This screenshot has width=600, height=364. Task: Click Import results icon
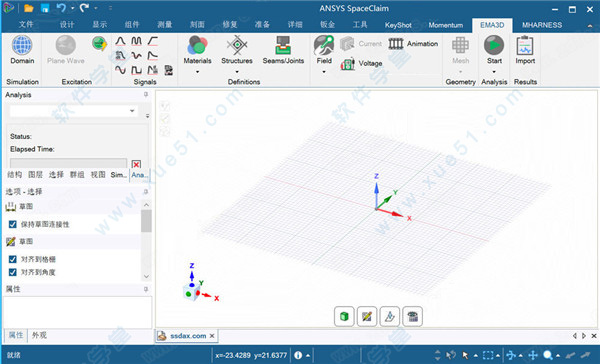(525, 50)
